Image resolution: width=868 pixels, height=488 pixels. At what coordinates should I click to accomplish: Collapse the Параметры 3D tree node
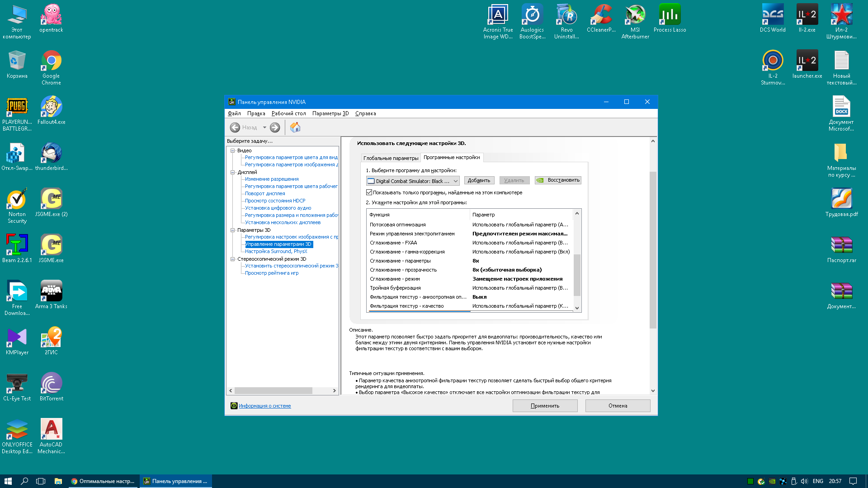(x=233, y=230)
